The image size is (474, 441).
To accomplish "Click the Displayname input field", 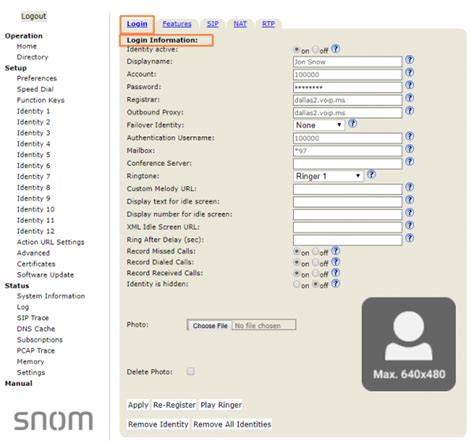I will [348, 62].
